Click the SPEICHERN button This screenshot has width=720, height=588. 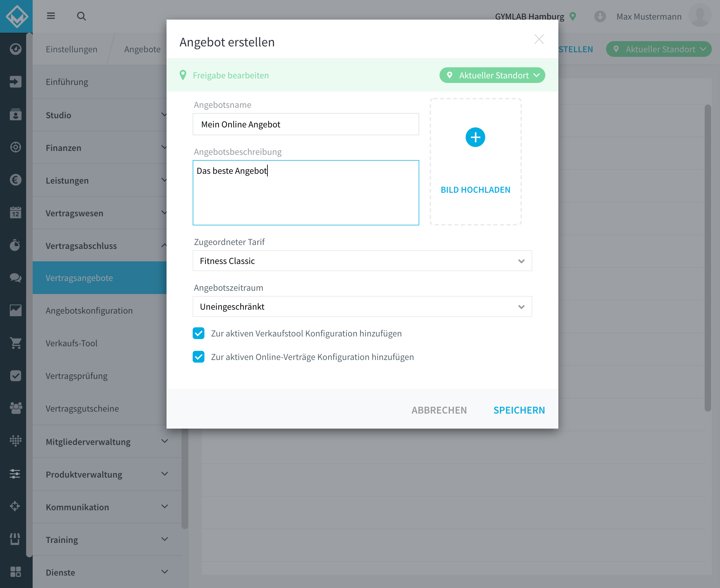pos(519,410)
